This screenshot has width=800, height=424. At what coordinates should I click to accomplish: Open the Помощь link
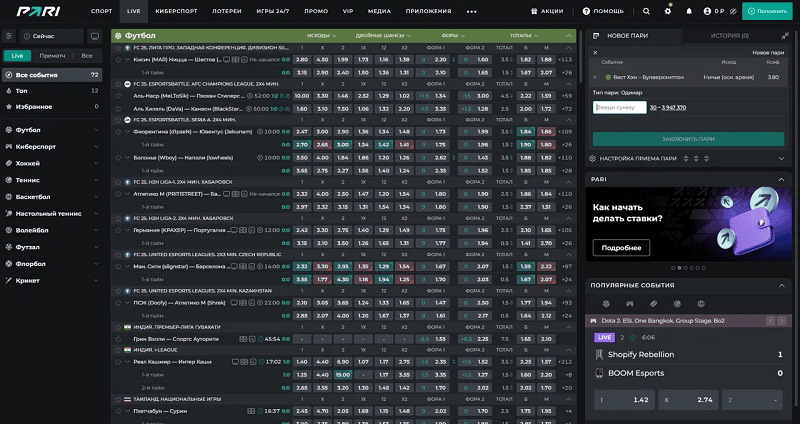click(603, 11)
